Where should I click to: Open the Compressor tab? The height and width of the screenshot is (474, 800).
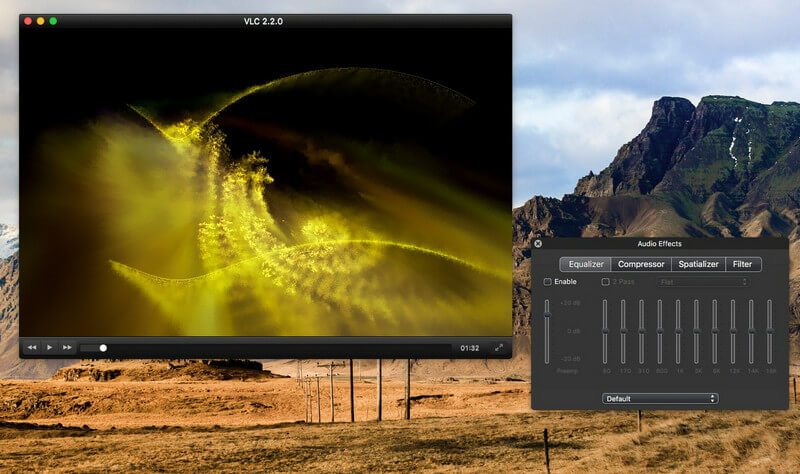pos(641,264)
